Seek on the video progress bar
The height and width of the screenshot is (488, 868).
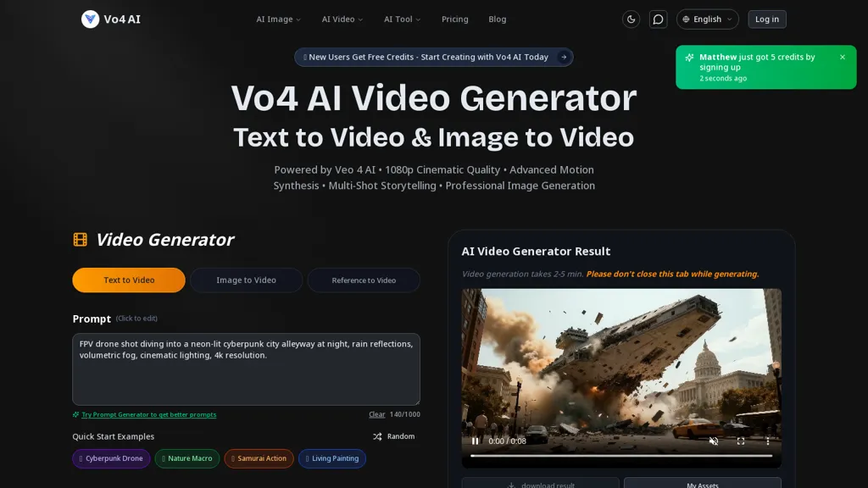(x=621, y=456)
